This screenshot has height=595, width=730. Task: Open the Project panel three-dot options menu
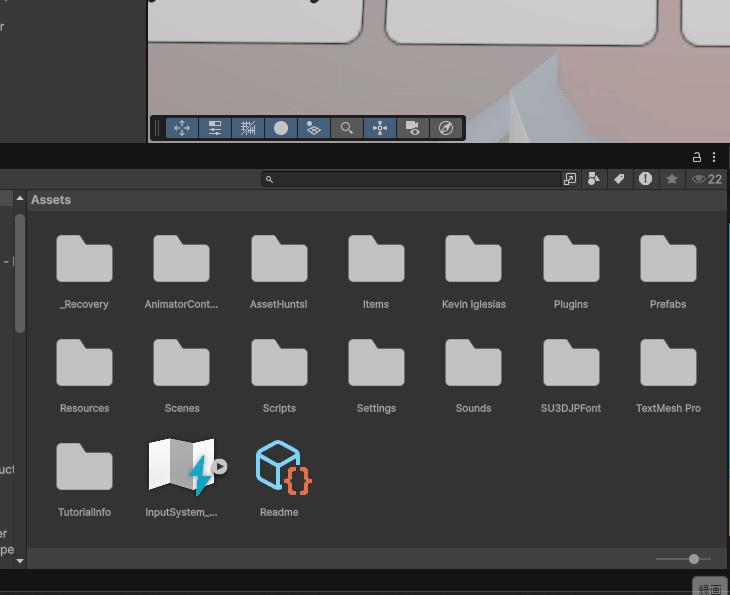point(714,157)
